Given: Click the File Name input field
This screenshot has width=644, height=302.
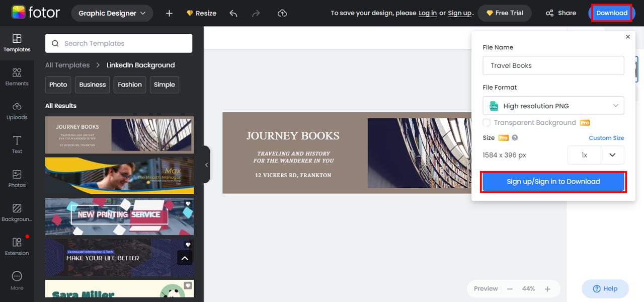Looking at the screenshot, I should [553, 65].
